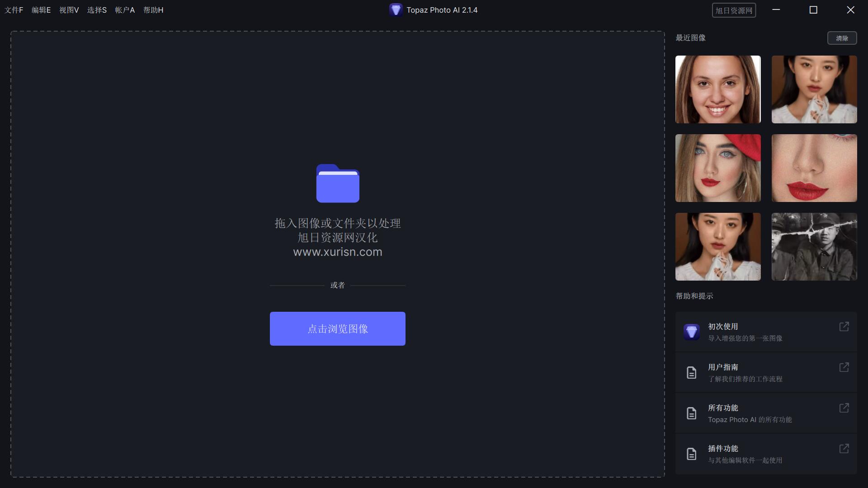
Task: Open the 初次使用 help item
Action: tap(766, 332)
